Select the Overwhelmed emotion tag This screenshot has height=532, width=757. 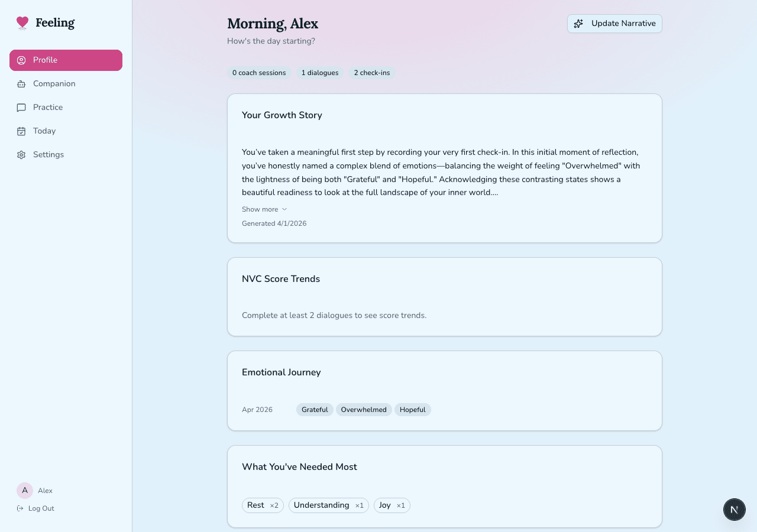click(364, 410)
